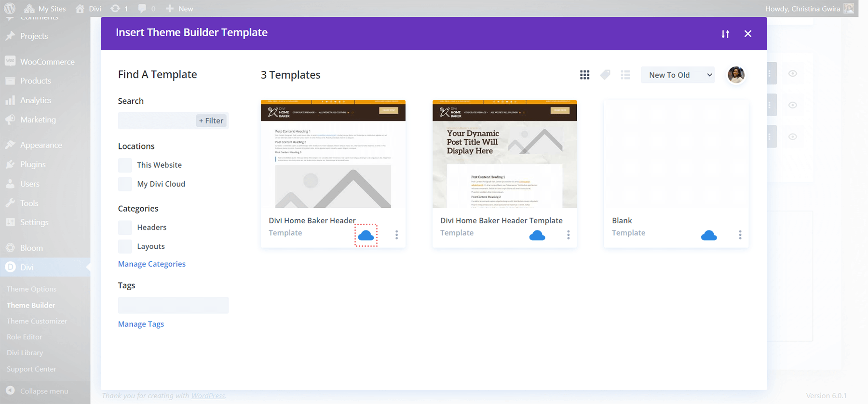The width and height of the screenshot is (868, 404).
Task: Click the updates icon in admin bar
Action: click(119, 9)
